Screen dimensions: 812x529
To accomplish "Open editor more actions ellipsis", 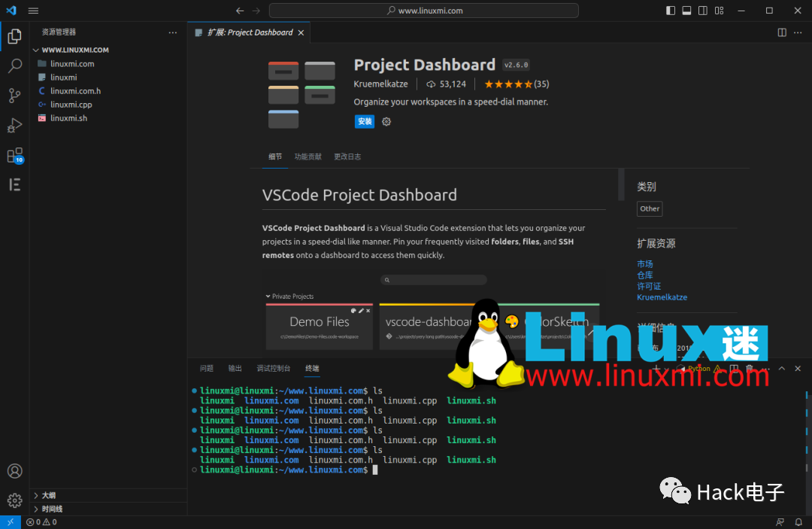I will tap(798, 32).
